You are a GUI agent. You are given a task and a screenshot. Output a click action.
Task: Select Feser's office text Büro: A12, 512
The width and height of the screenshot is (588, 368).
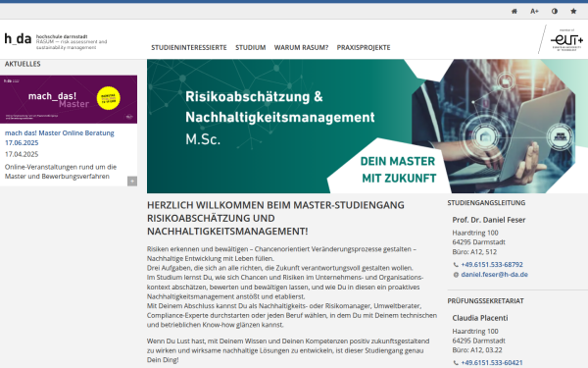click(474, 252)
